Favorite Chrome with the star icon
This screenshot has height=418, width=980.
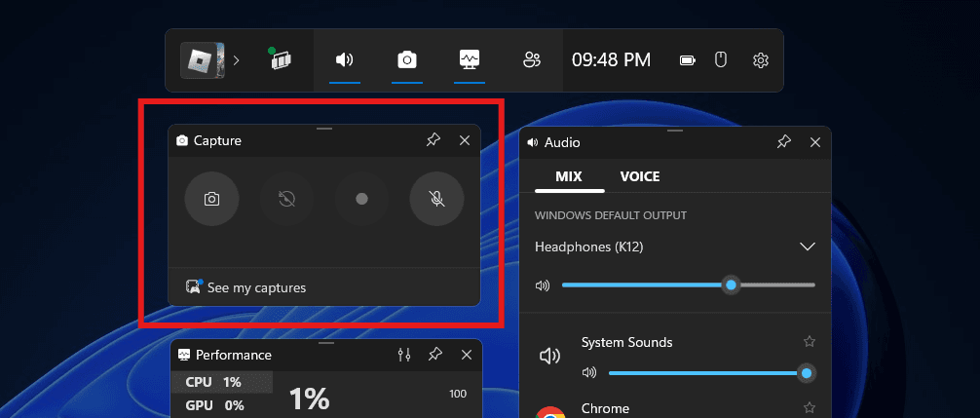pyautogui.click(x=810, y=408)
